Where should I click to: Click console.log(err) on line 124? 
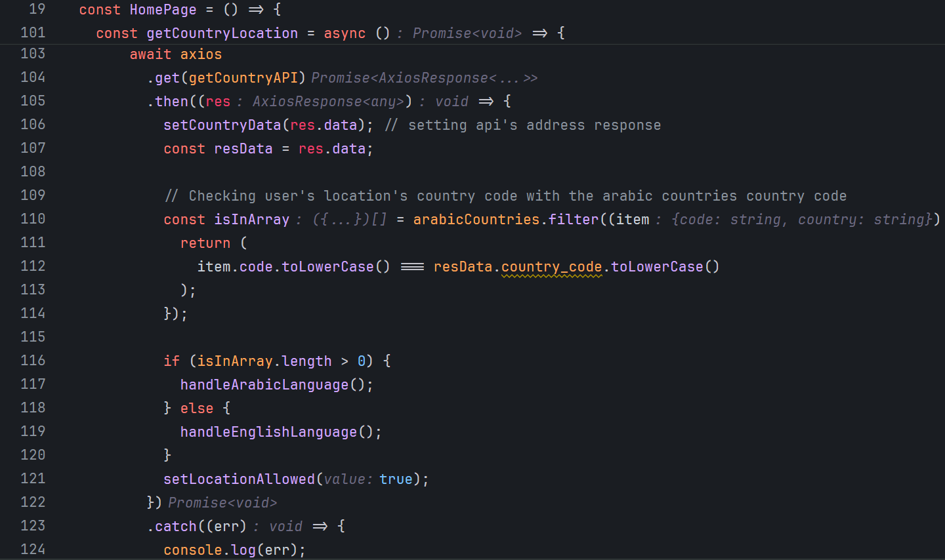(x=233, y=550)
